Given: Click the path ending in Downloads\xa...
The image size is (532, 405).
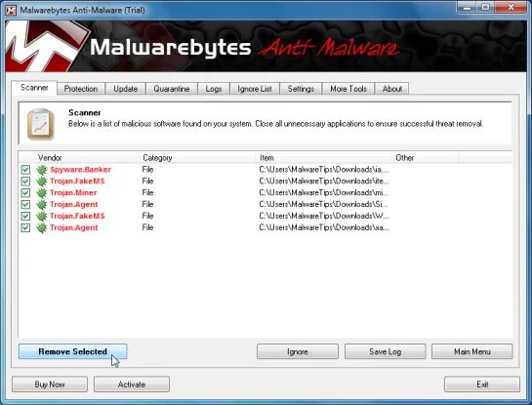Looking at the screenshot, I should (324, 227).
